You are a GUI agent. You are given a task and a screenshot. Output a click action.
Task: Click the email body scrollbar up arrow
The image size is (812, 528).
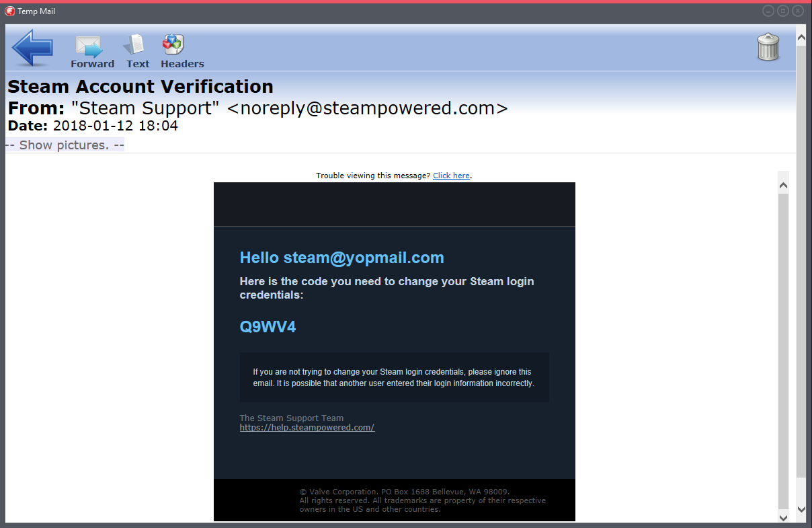pyautogui.click(x=783, y=184)
